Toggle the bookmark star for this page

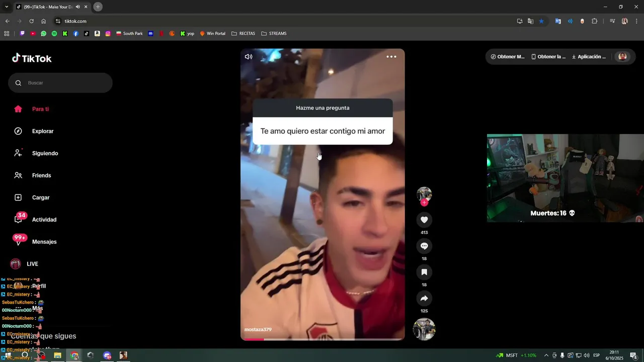pyautogui.click(x=541, y=21)
